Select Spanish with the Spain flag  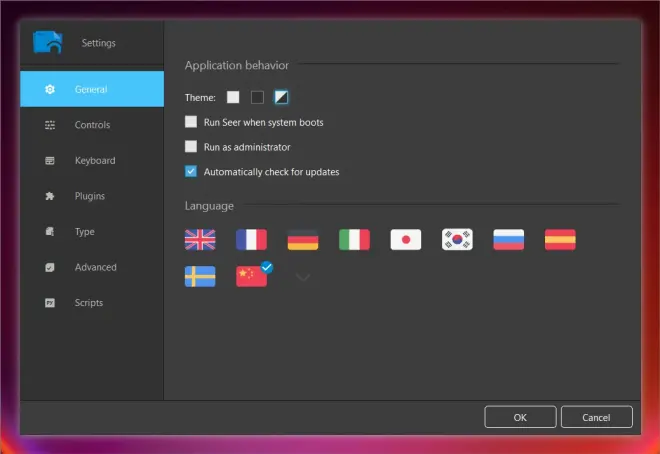click(x=560, y=239)
